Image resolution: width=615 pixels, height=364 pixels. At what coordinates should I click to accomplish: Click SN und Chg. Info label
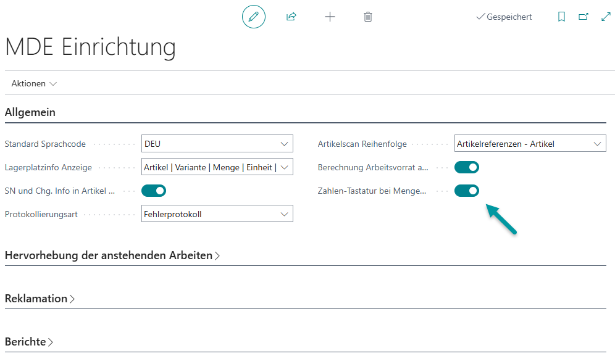point(60,191)
